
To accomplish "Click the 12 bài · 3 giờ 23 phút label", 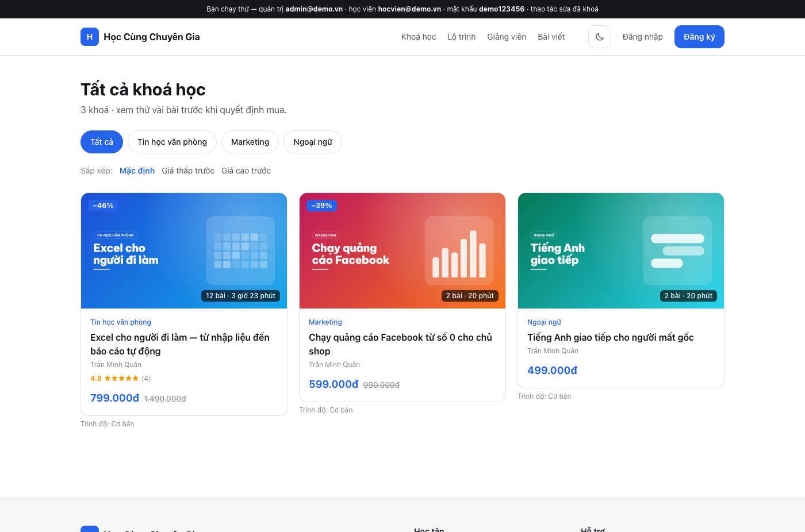I will pyautogui.click(x=241, y=296).
